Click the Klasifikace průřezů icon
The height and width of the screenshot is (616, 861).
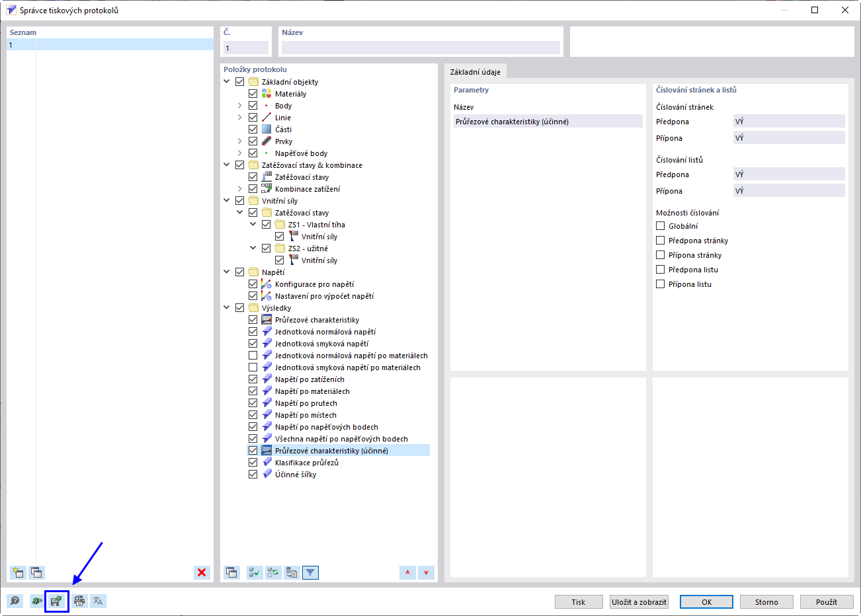(266, 463)
